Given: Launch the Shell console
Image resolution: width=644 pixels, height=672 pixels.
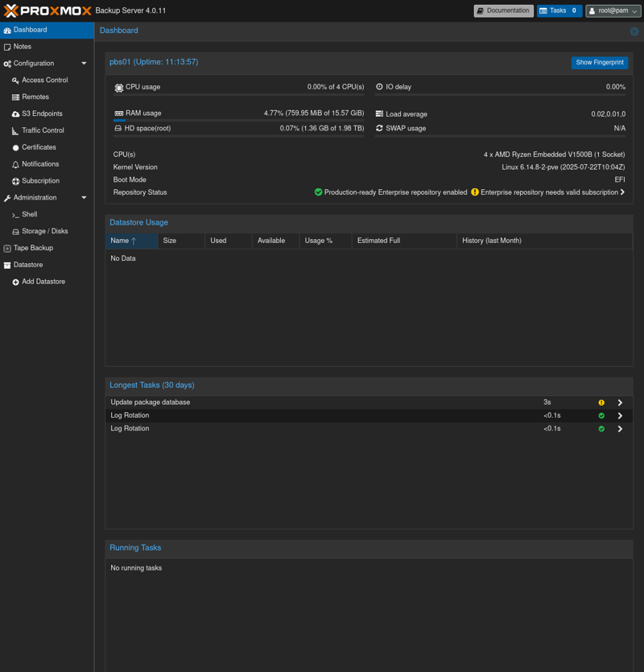Looking at the screenshot, I should (29, 215).
